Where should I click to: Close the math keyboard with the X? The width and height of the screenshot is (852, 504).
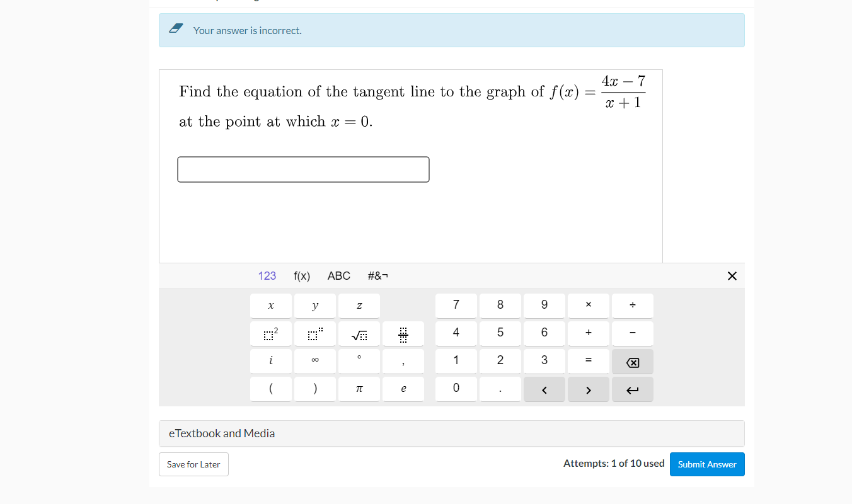732,275
